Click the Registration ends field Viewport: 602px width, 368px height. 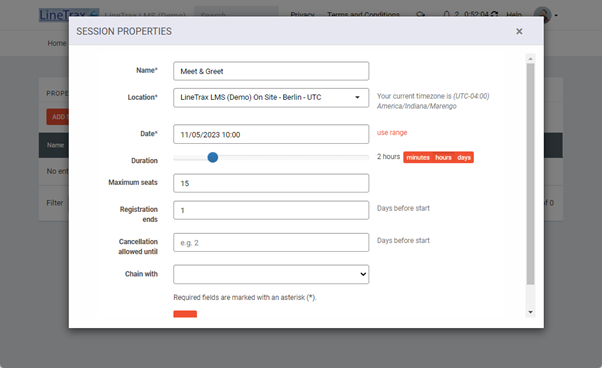271,210
